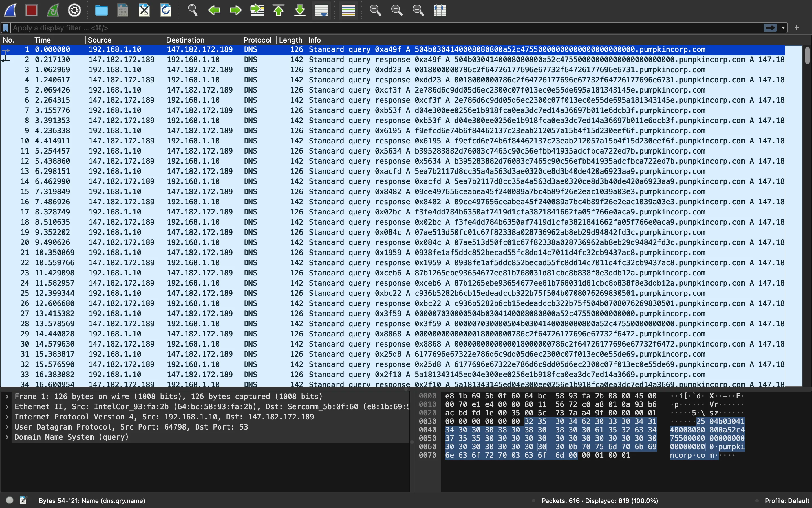This screenshot has height=508, width=812.
Task: Save this capture file icon
Action: pos(123,10)
